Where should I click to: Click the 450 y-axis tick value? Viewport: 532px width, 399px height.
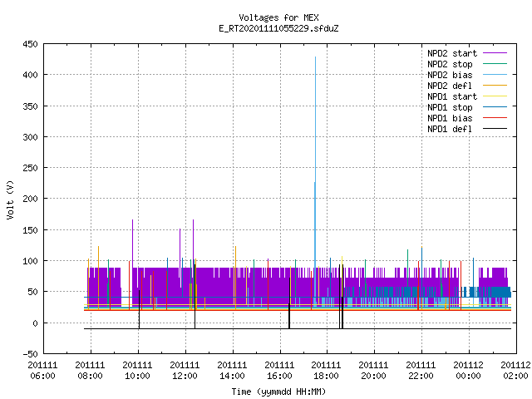[x=30, y=44]
